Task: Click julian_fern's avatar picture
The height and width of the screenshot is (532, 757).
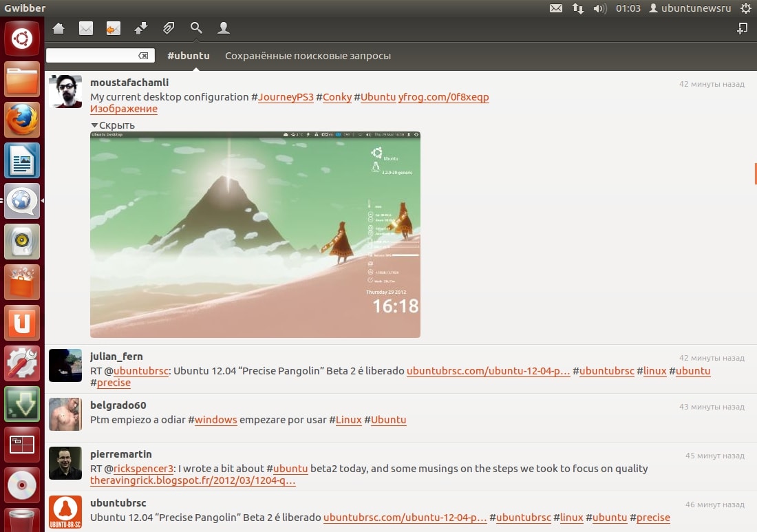Action: (65, 365)
